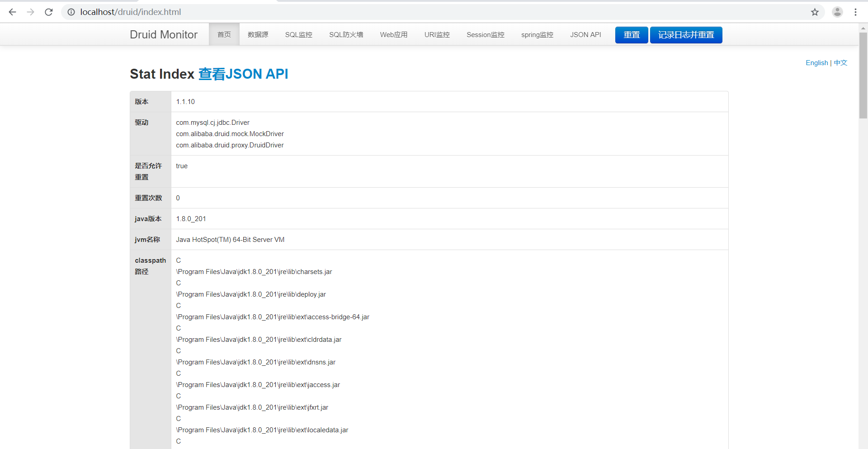Screen dimensions: 868x449
Task: Select the 首页 tab
Action: coord(224,35)
